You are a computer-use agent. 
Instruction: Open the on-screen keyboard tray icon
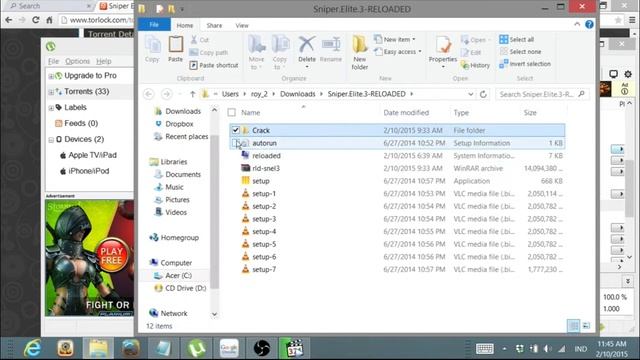click(x=484, y=349)
